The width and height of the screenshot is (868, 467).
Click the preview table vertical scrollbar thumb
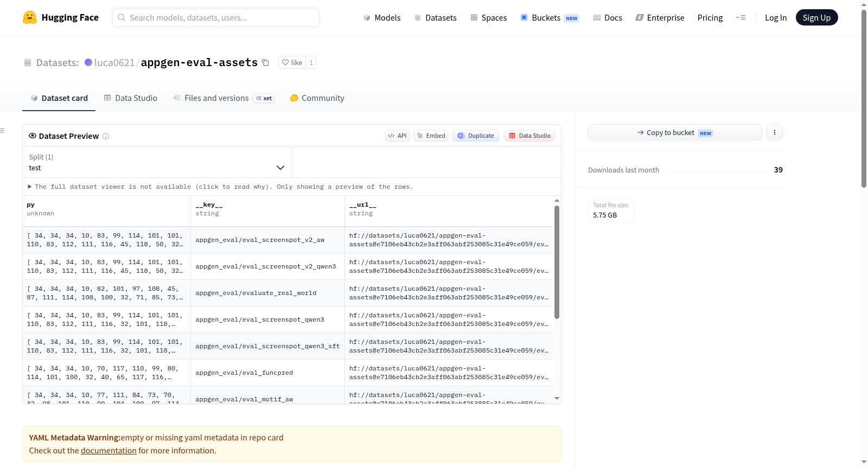coord(557,262)
